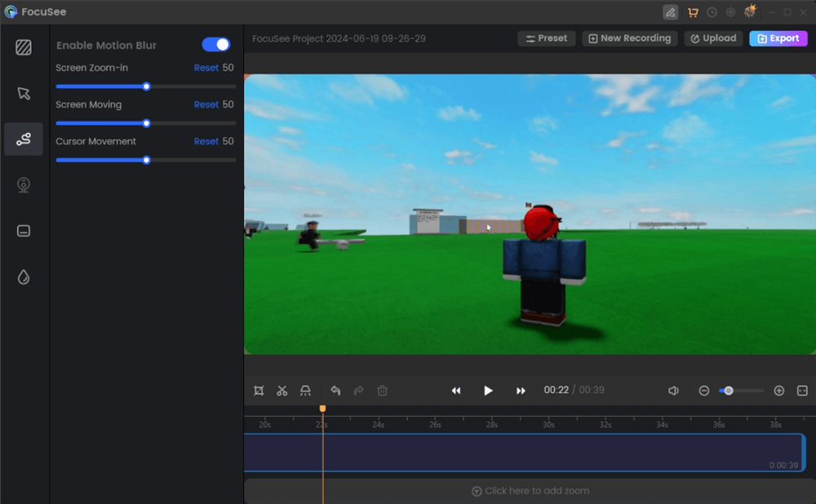Reset the Screen Moving value
This screenshot has height=504, width=816.
[x=206, y=104]
